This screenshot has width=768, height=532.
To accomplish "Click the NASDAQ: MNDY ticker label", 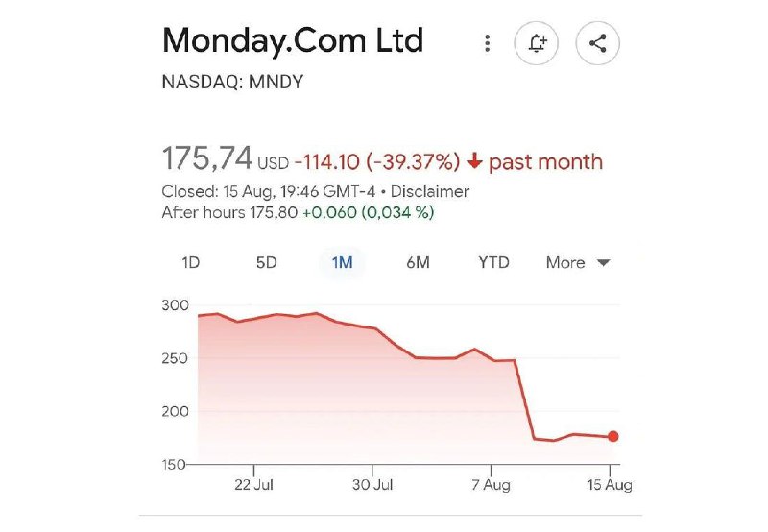I will coord(232,82).
